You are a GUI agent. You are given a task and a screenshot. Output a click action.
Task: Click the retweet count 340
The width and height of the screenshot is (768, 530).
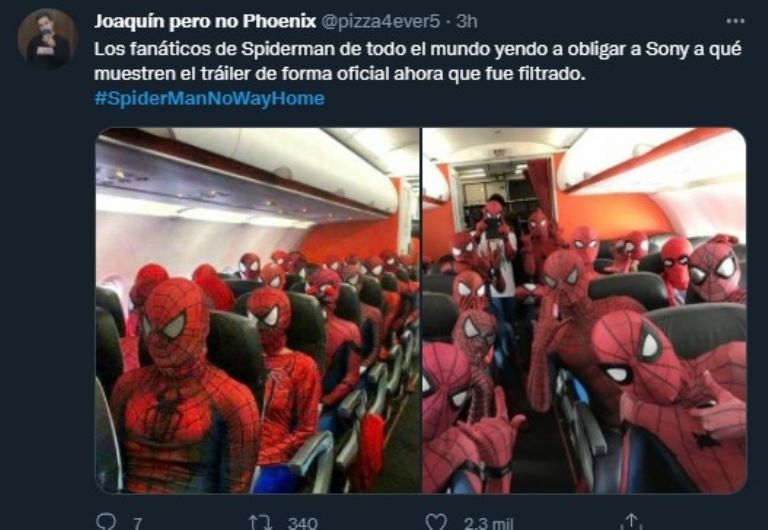[x=303, y=523]
